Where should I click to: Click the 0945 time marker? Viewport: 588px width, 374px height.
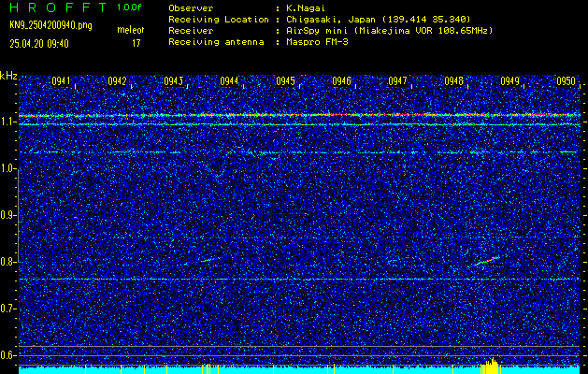tap(285, 81)
